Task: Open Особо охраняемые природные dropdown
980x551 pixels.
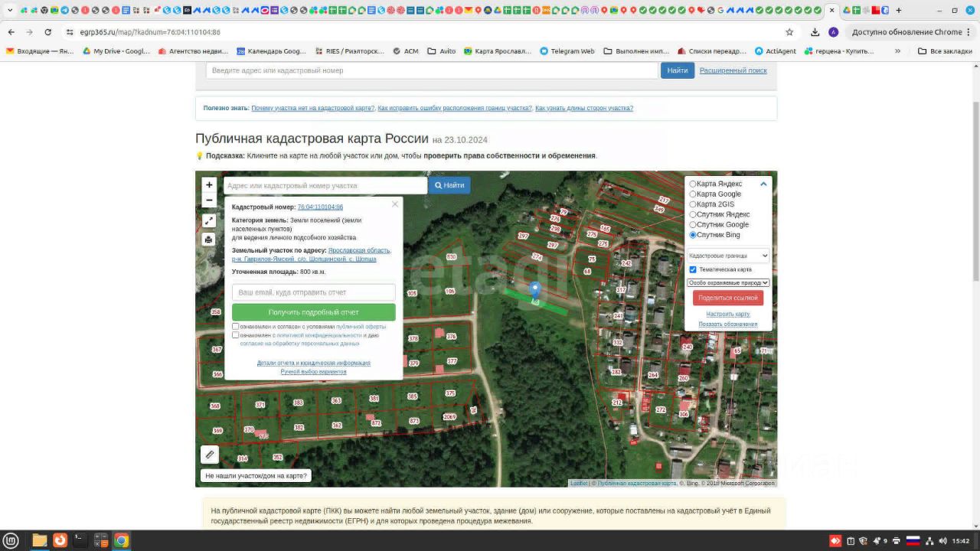Action: coord(727,282)
